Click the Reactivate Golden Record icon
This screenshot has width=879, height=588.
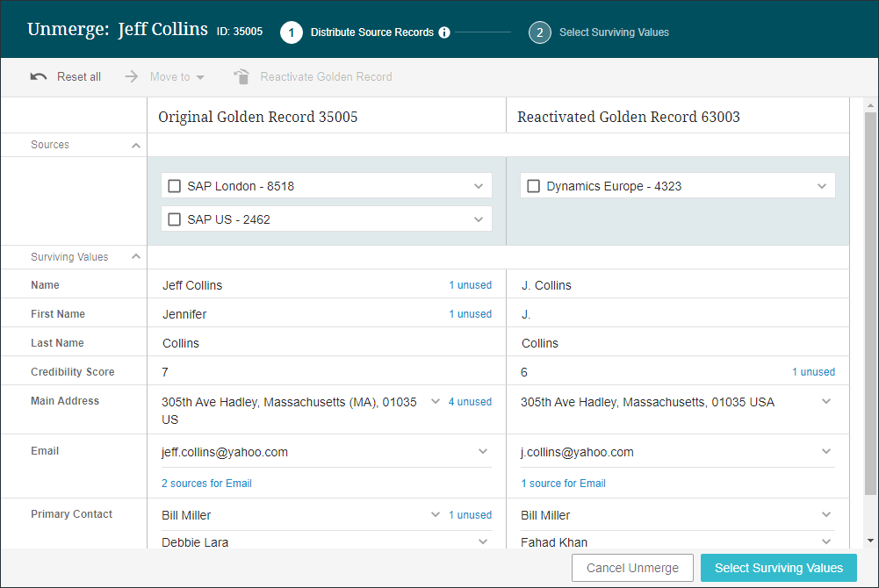pos(241,77)
